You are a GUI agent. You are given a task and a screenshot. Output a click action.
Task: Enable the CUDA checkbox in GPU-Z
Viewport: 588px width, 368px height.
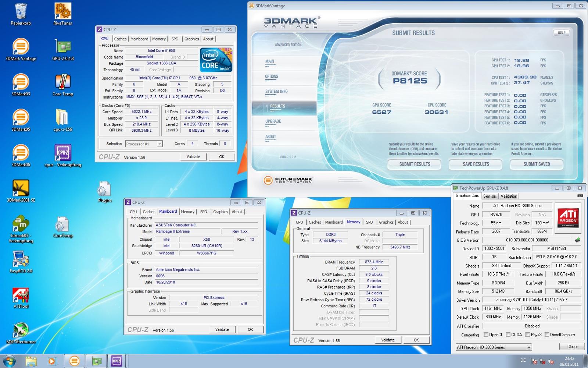[x=508, y=335]
